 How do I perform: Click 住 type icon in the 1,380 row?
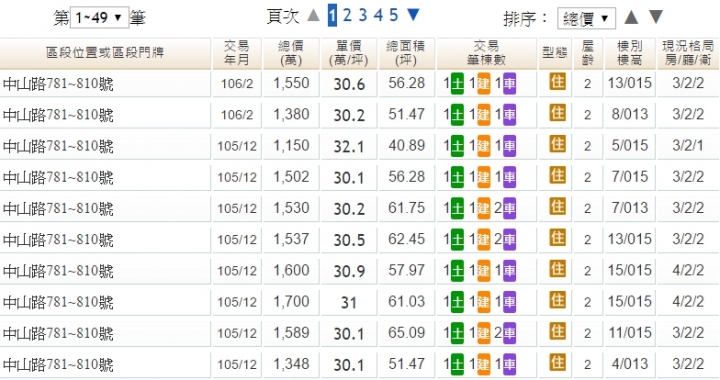tap(557, 113)
